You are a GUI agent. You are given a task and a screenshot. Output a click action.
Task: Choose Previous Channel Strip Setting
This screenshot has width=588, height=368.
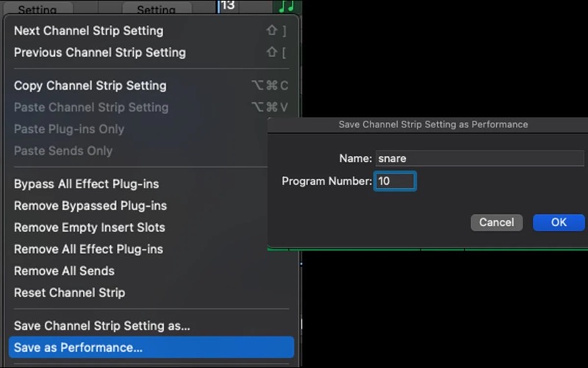coord(99,53)
